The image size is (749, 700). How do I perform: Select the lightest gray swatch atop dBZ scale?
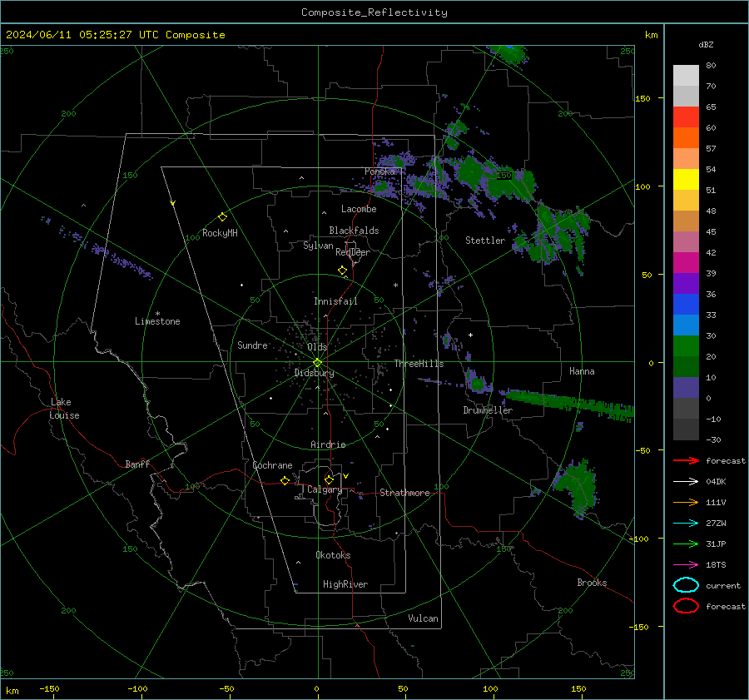(686, 76)
